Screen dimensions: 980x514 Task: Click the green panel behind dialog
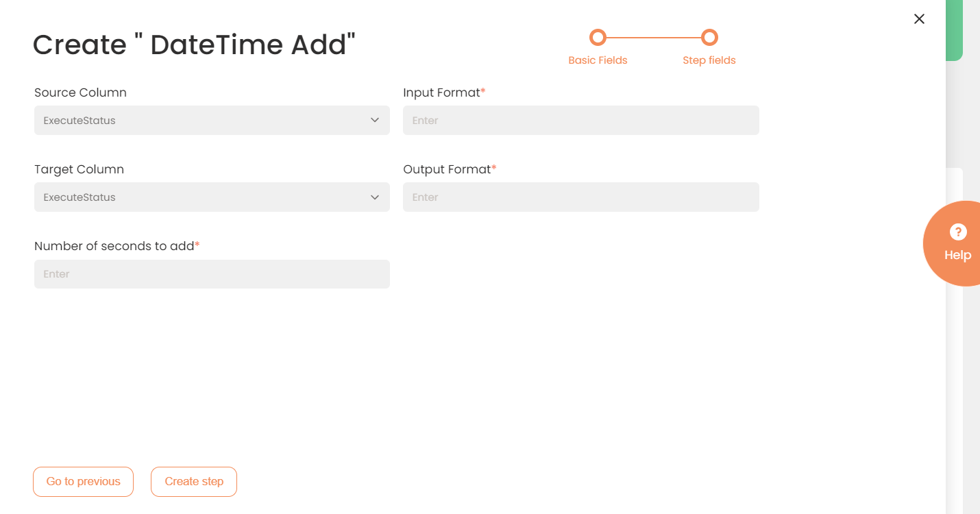(954, 30)
